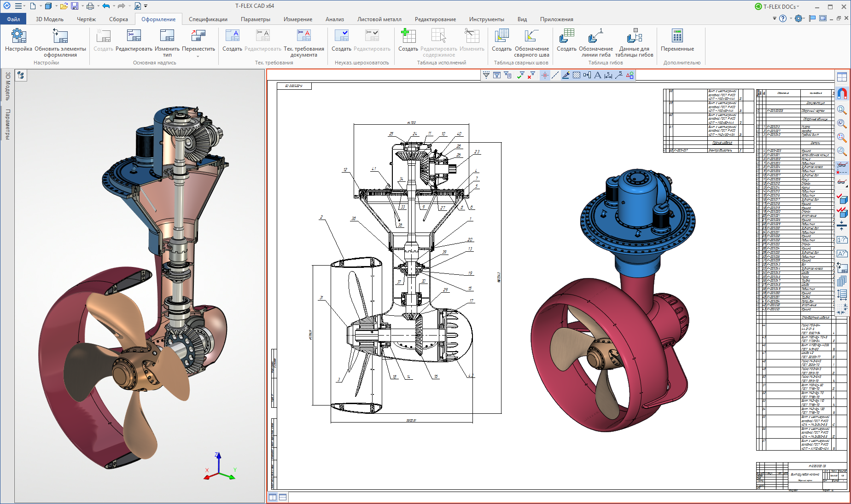
Task: Click Редактировать in Основная надпись group
Action: click(134, 36)
